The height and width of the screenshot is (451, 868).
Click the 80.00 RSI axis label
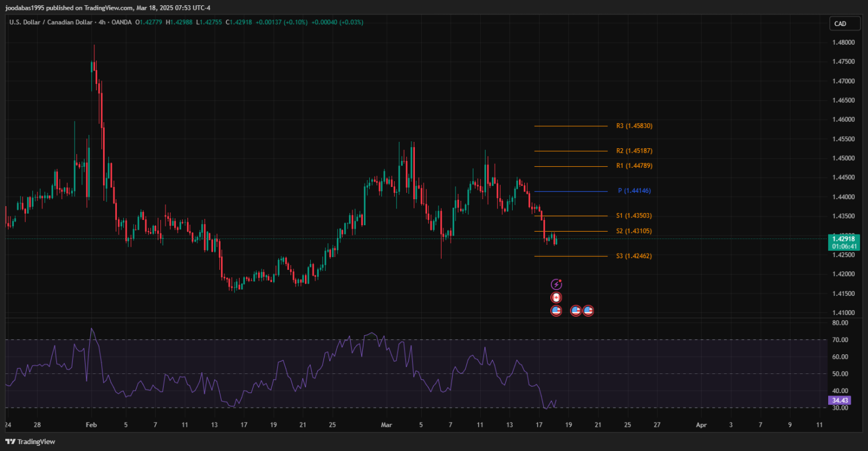click(x=840, y=322)
